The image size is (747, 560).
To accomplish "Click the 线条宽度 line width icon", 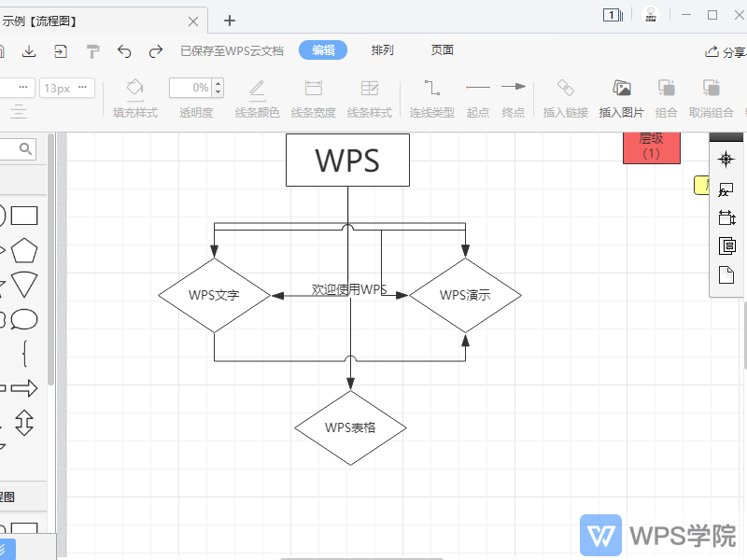I will tap(314, 89).
